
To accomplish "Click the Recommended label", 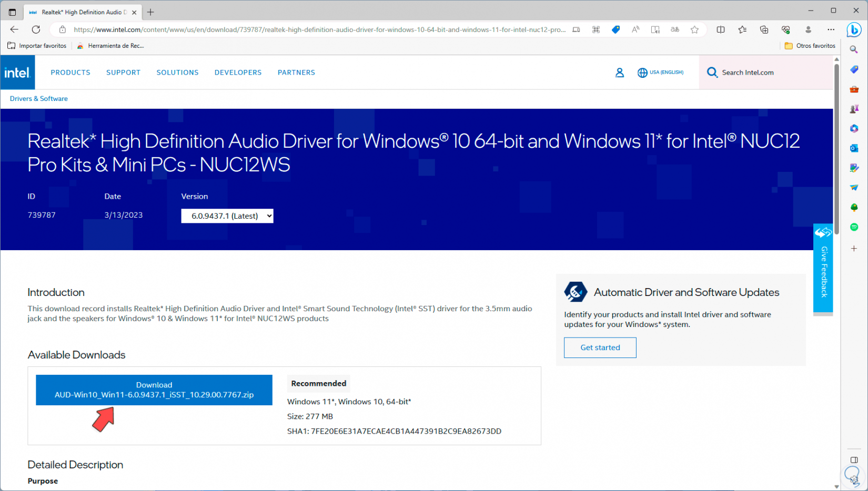I will [319, 383].
